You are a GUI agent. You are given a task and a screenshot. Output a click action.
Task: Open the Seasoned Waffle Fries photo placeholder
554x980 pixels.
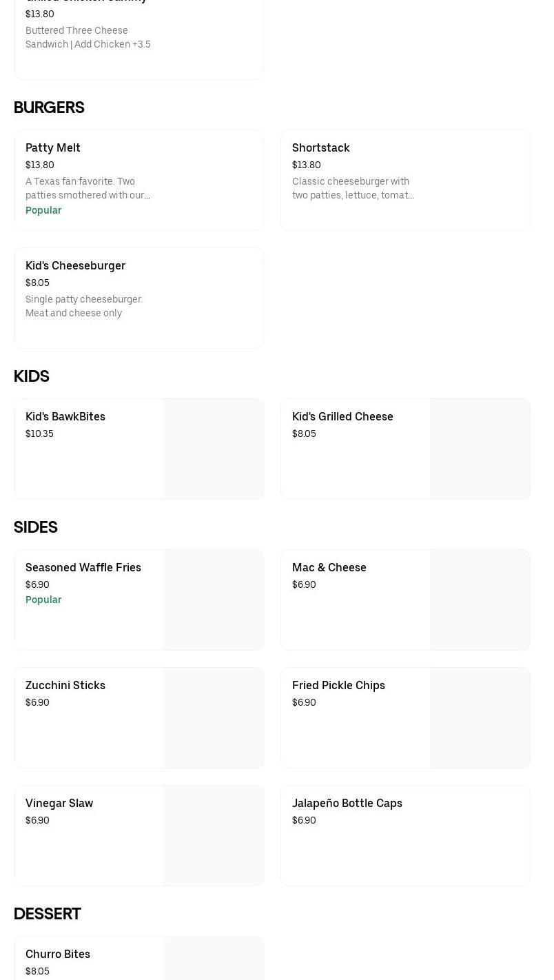point(214,600)
